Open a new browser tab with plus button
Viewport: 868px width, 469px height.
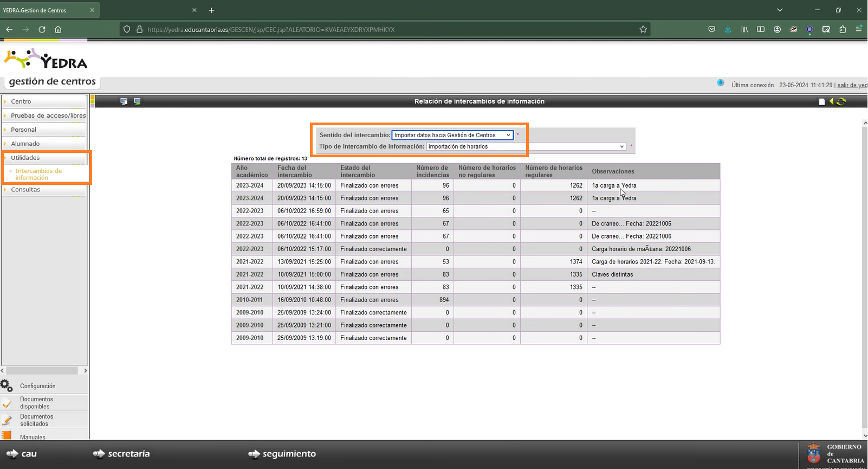[x=212, y=10]
